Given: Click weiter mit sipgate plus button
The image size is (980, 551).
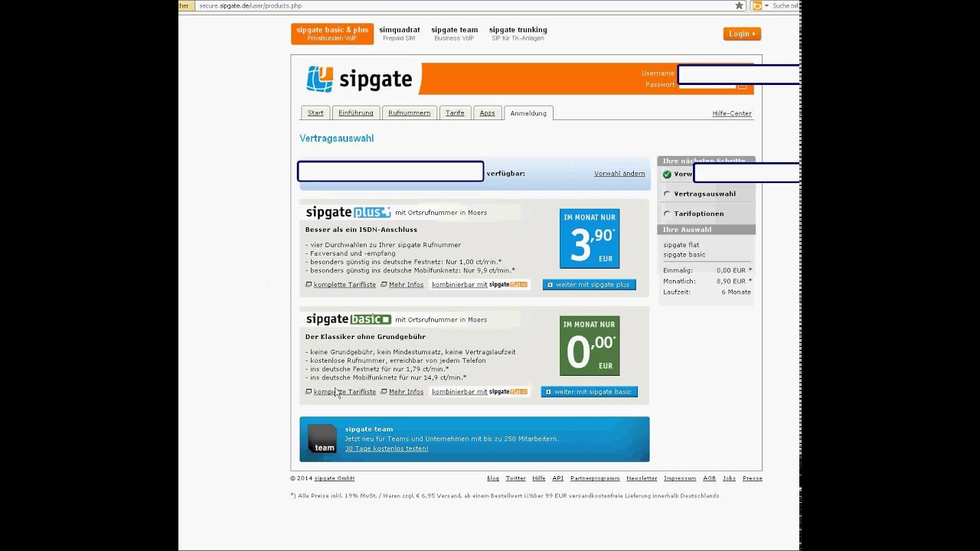Looking at the screenshot, I should (590, 285).
